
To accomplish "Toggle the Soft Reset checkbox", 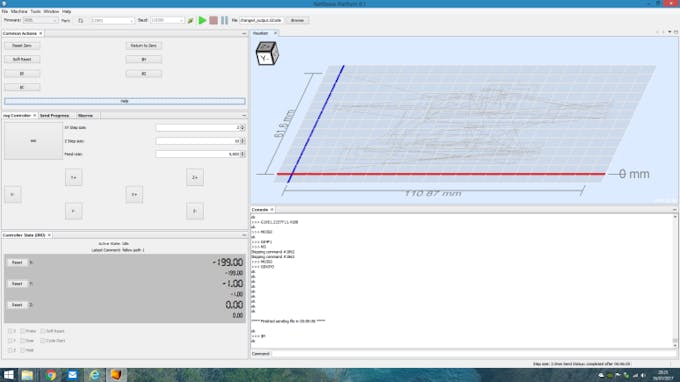I will point(43,331).
